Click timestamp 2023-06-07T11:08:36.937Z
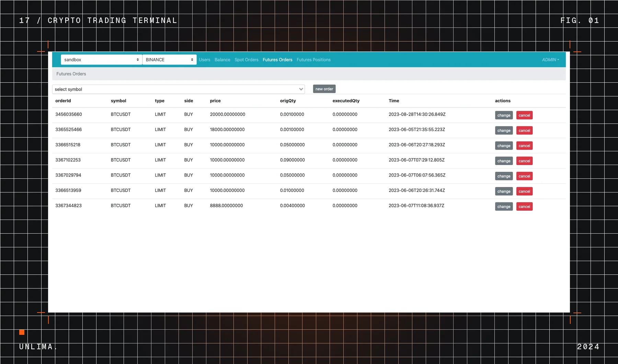Viewport: 618px width, 364px height. click(x=416, y=206)
